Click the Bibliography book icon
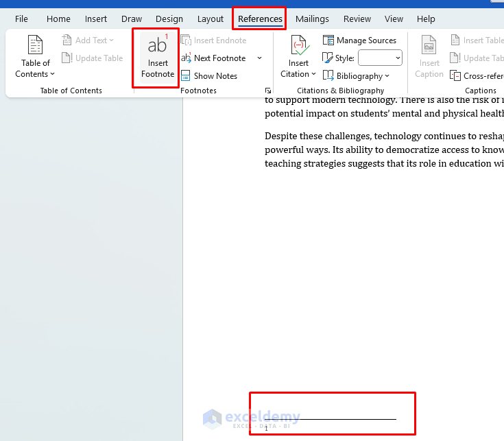The width and height of the screenshot is (504, 441). pos(328,76)
